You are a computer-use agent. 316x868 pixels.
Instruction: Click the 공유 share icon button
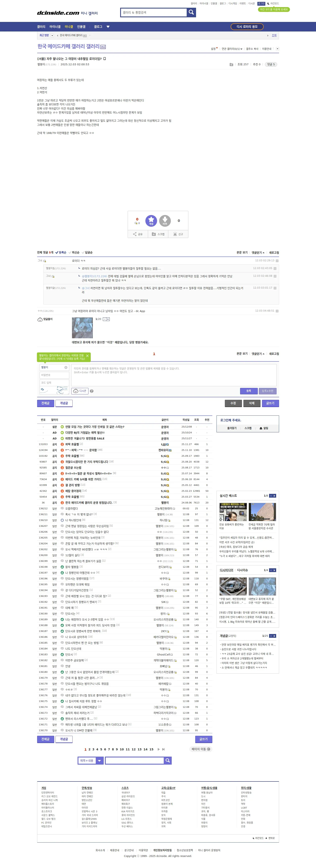coord(138,234)
